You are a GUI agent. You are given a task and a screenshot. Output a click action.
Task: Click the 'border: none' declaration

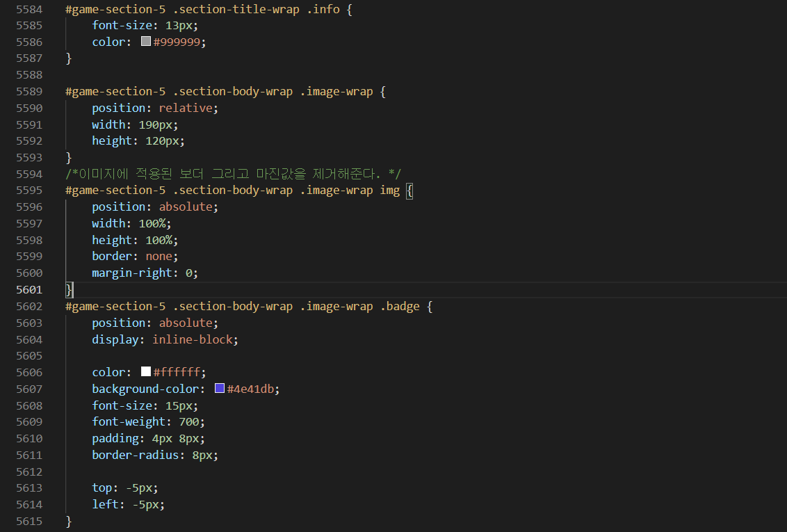click(x=135, y=256)
